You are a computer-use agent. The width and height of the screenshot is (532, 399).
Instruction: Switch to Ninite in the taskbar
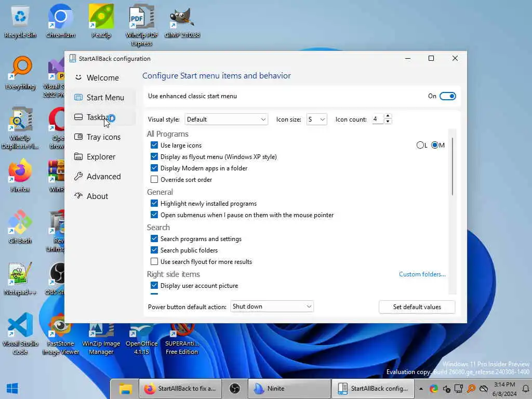pyautogui.click(x=289, y=389)
